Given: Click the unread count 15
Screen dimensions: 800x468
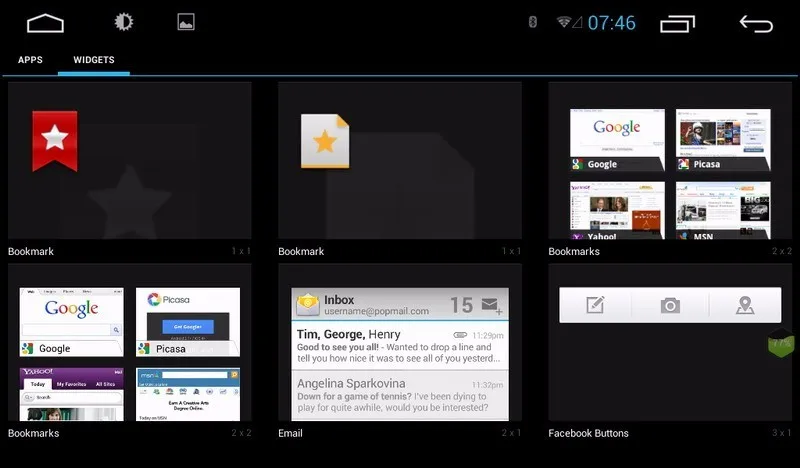Looking at the screenshot, I should click(x=461, y=305).
